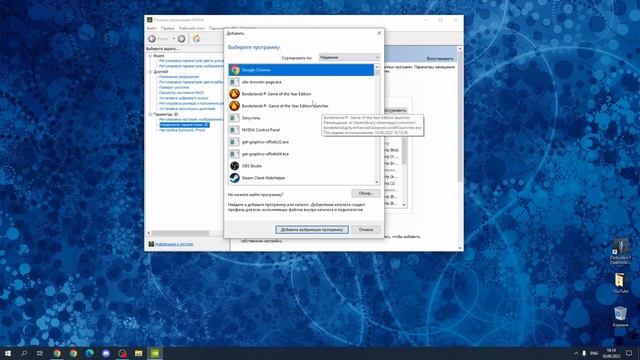640x360 pixels.
Task: Open Изменение разрешения in the task tree
Action: pyautogui.click(x=179, y=77)
